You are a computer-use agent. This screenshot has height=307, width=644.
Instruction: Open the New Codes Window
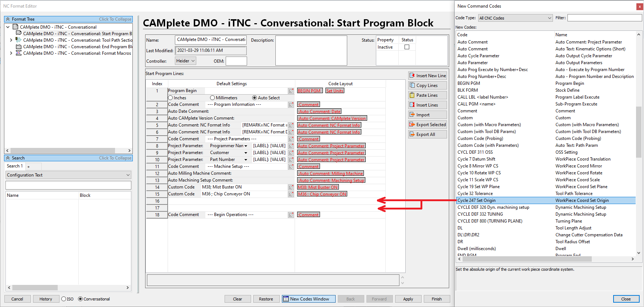309,299
